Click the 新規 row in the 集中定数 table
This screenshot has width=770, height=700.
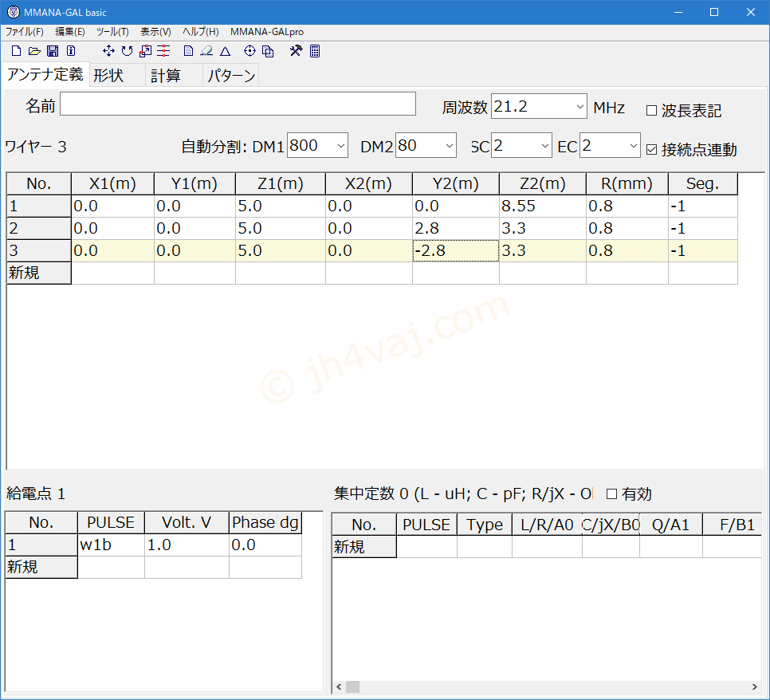(547, 547)
